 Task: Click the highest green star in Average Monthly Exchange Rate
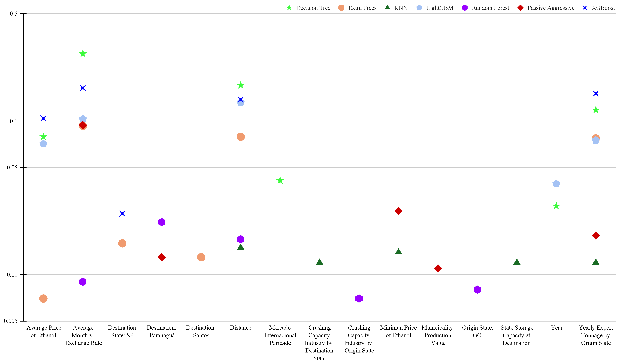pyautogui.click(x=83, y=54)
